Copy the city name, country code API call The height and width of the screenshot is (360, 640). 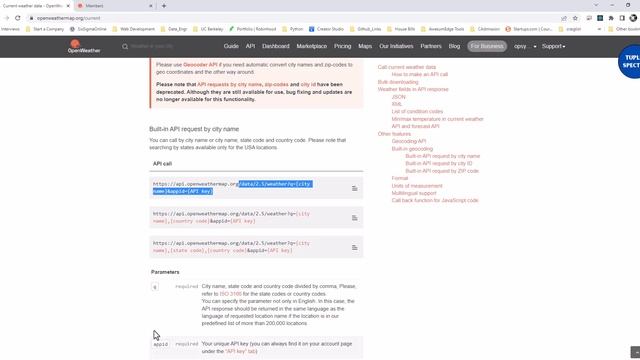pyautogui.click(x=354, y=218)
